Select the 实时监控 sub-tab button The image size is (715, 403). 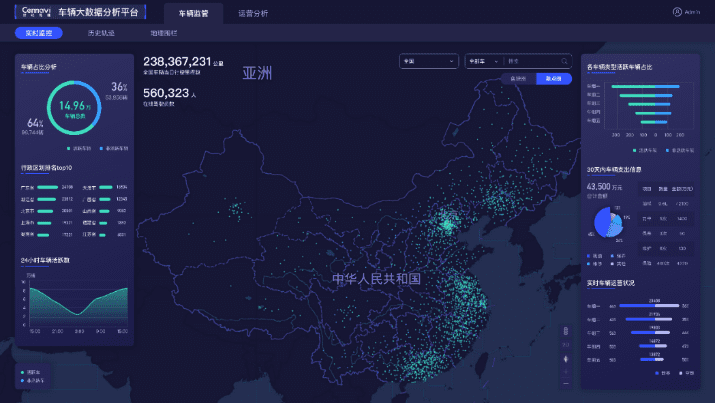point(38,33)
